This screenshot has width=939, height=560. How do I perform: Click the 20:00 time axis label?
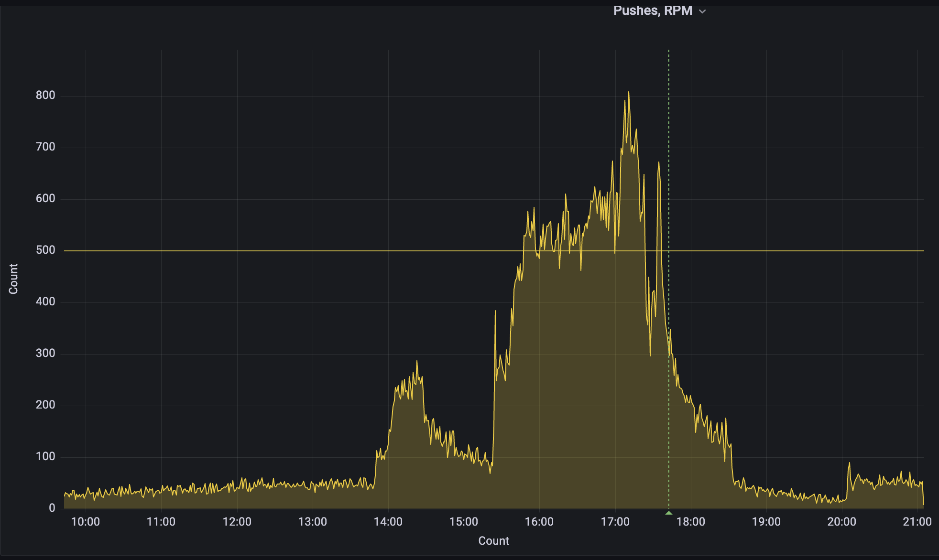point(842,522)
